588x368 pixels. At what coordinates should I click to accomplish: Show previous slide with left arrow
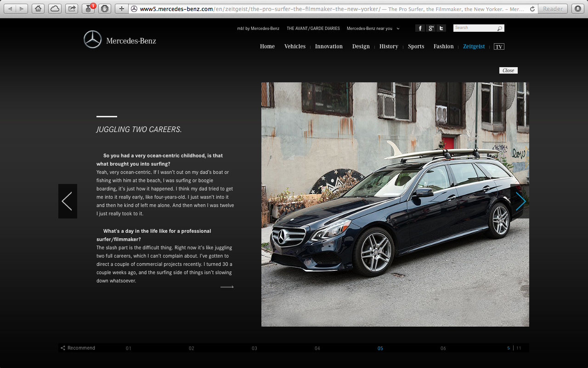[68, 201]
